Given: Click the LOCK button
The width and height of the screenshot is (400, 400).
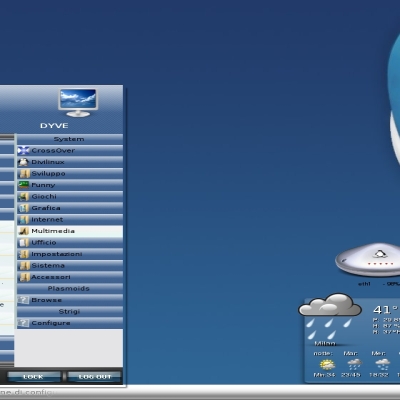Looking at the screenshot, I should (34, 377).
